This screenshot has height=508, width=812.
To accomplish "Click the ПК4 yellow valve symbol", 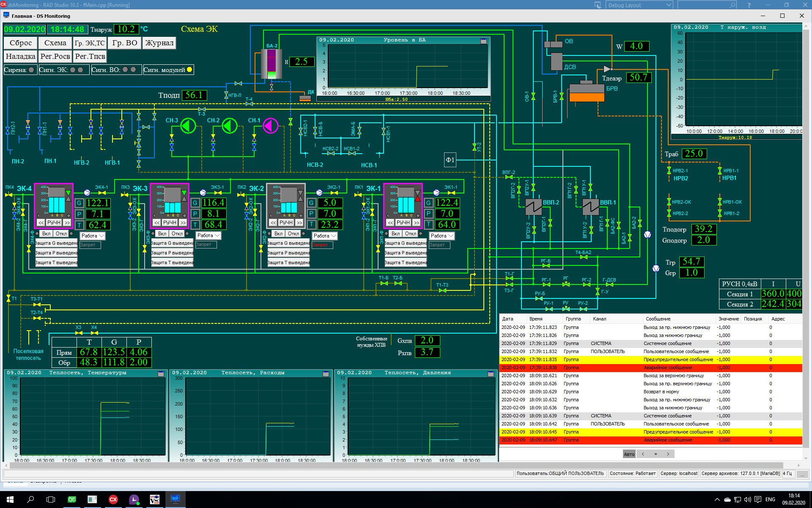I will pyautogui.click(x=8, y=194).
